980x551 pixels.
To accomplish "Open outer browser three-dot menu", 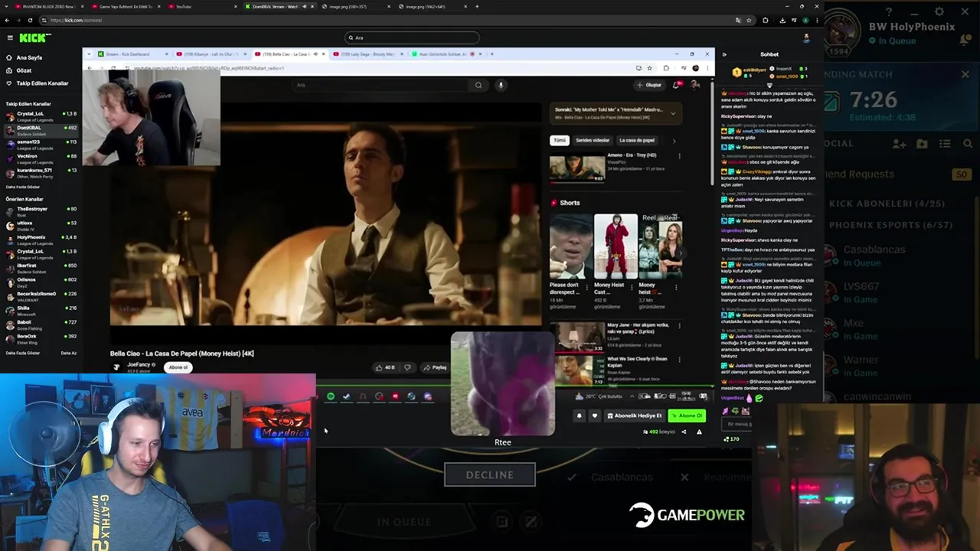I will pyautogui.click(x=817, y=20).
